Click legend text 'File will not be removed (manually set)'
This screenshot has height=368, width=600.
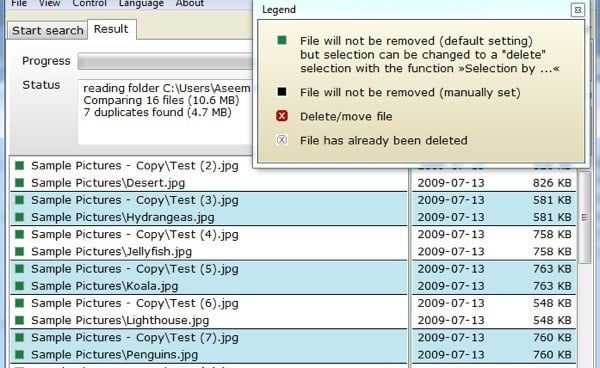click(x=410, y=93)
